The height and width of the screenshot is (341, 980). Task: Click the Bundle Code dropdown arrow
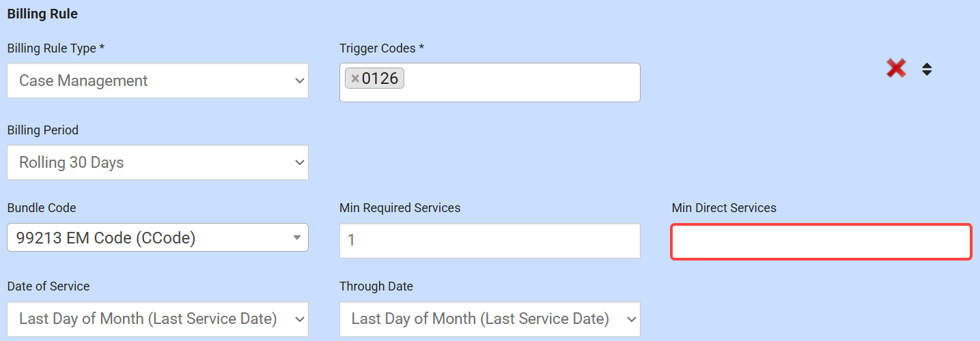[297, 238]
